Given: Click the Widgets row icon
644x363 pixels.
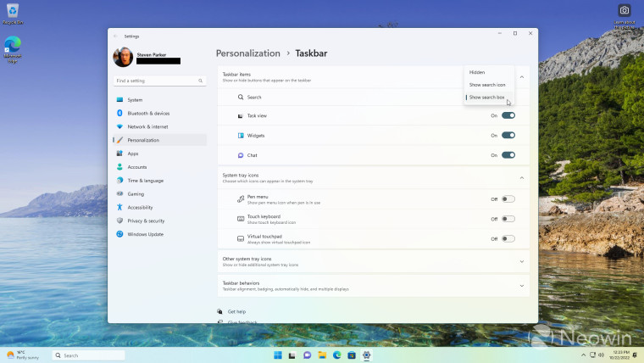Looking at the screenshot, I should click(241, 135).
